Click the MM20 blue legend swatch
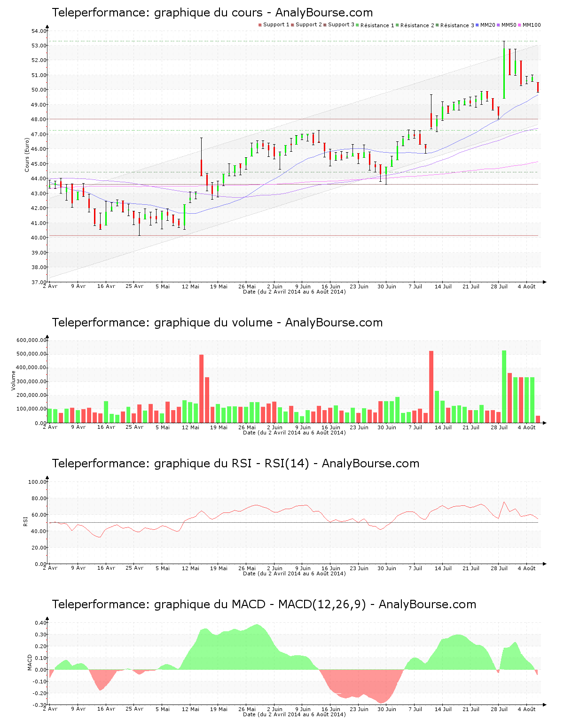Screen dimensions: 564x728 478,25
